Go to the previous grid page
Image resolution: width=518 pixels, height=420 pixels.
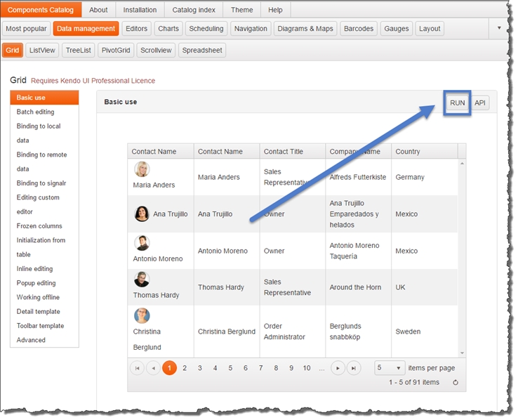pyautogui.click(x=153, y=368)
